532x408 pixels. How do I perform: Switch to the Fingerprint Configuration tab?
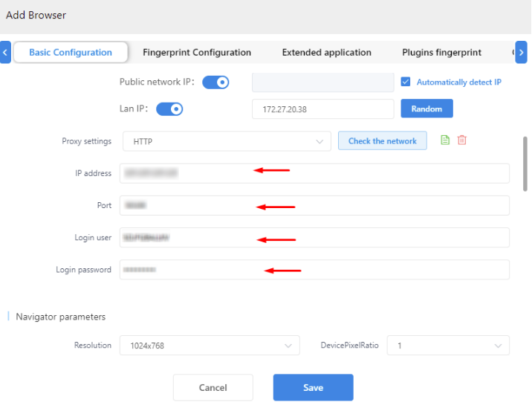197,52
